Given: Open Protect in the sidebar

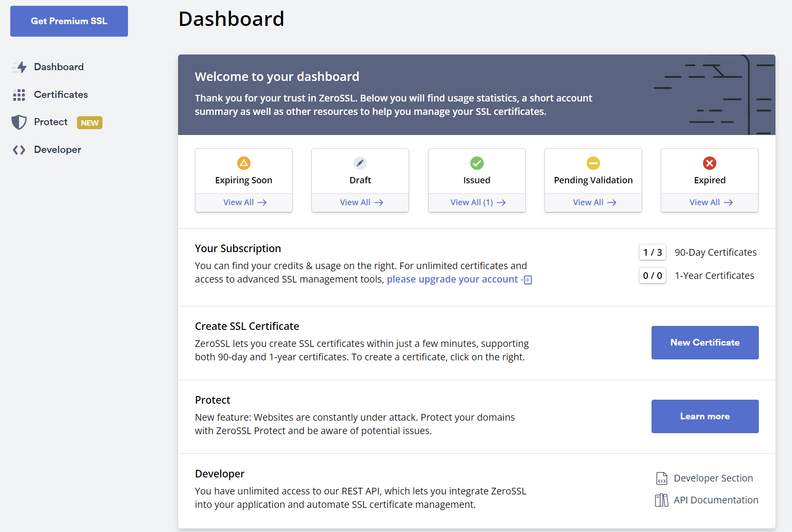Looking at the screenshot, I should 51,122.
